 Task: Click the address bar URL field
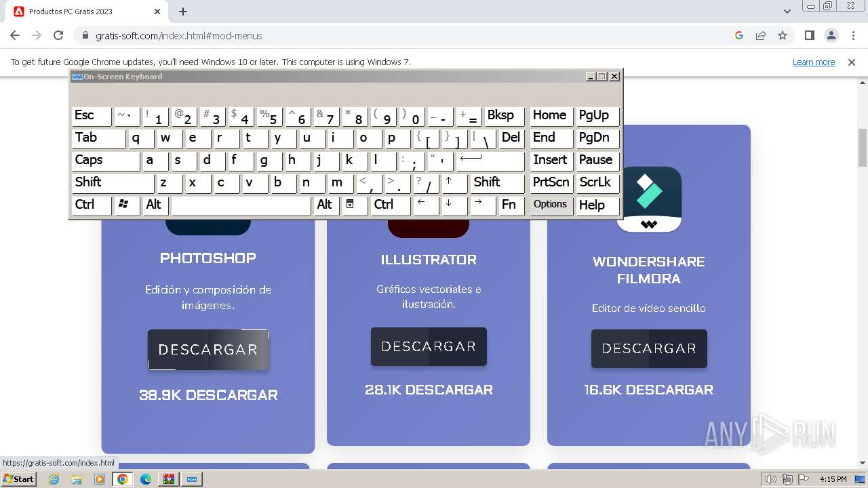click(x=407, y=35)
